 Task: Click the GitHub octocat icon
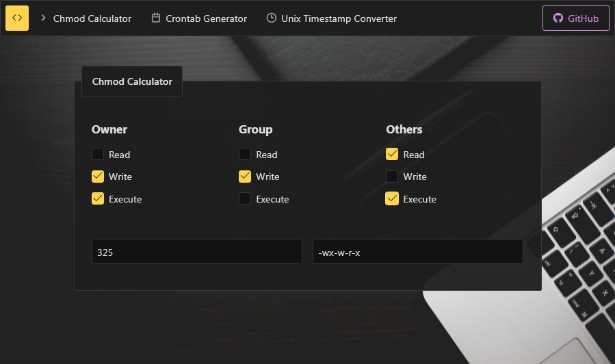[x=558, y=18]
